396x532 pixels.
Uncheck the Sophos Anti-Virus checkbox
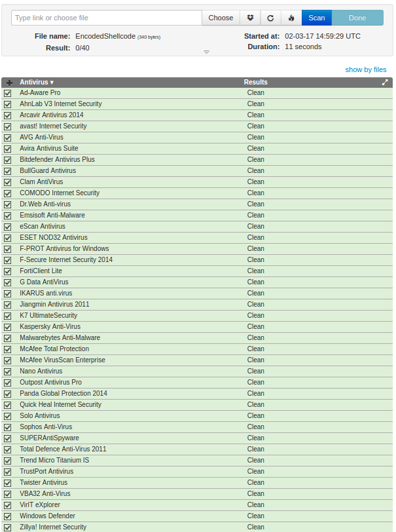coord(8,427)
